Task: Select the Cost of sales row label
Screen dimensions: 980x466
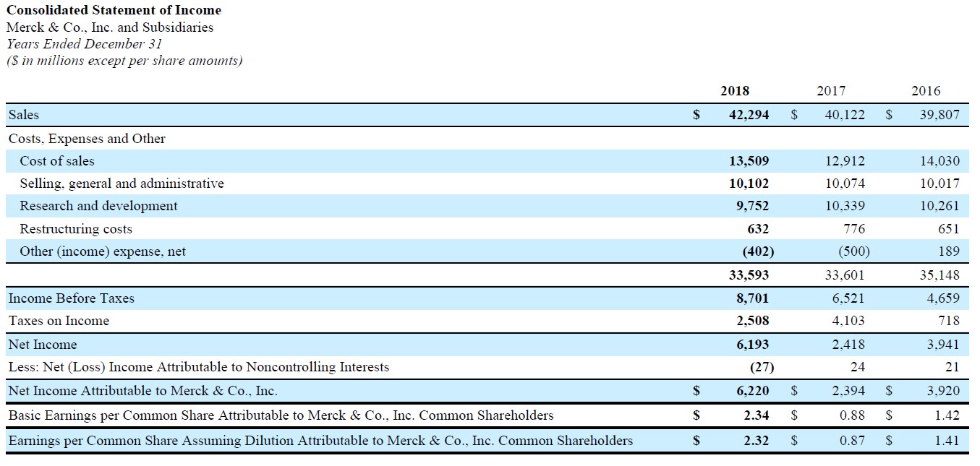Action: coord(57,161)
